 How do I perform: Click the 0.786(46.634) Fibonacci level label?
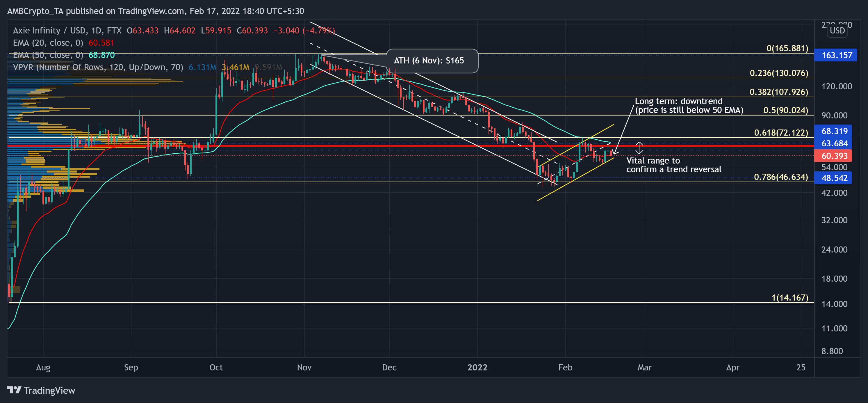(781, 177)
